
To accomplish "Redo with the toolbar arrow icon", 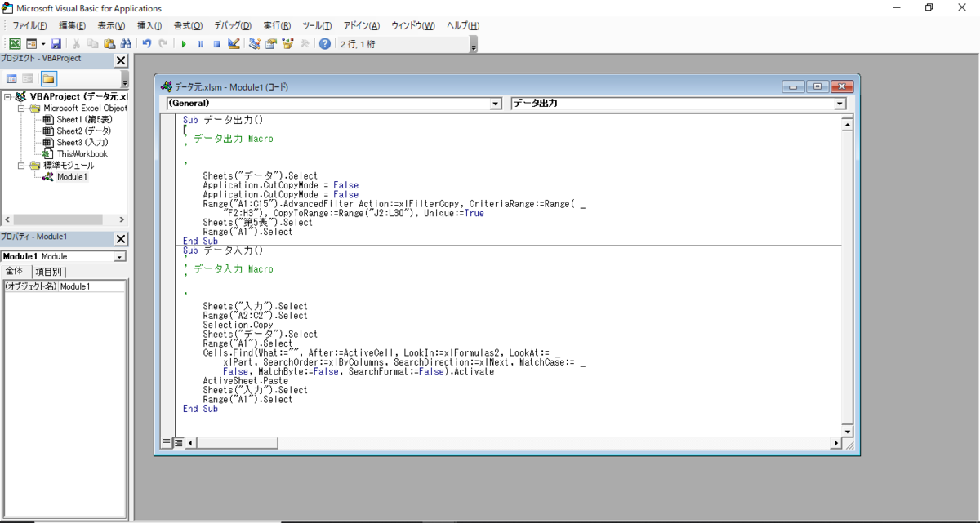I will (x=163, y=44).
